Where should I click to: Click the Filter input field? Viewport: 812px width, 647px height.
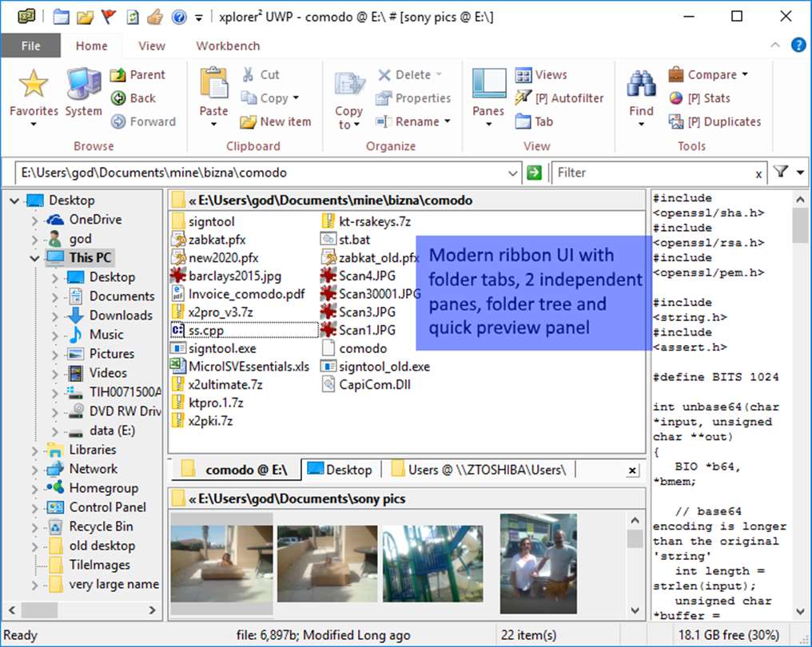pyautogui.click(x=653, y=173)
